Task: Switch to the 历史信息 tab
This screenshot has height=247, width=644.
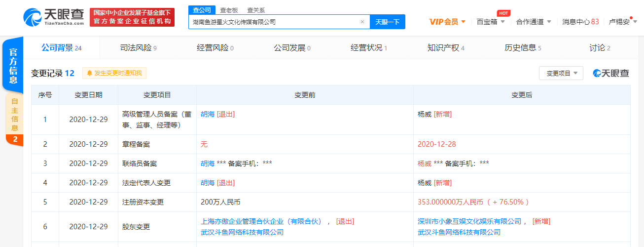Action: 523,48
